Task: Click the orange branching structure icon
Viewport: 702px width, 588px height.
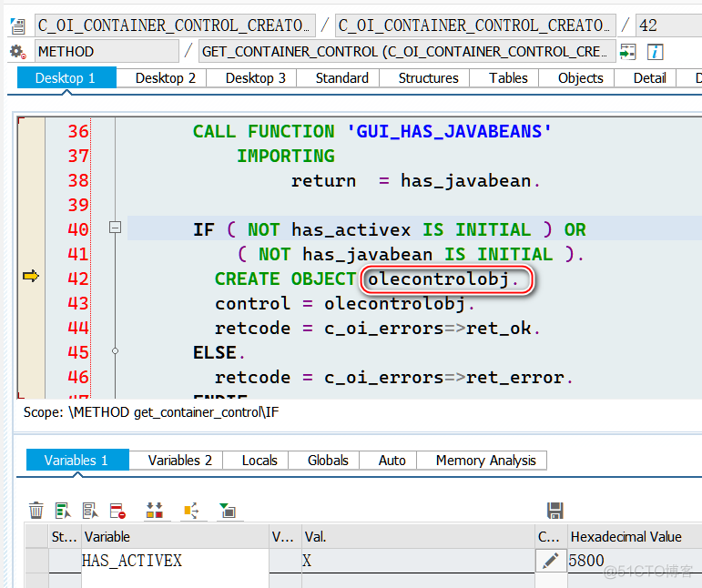Action: point(191,510)
